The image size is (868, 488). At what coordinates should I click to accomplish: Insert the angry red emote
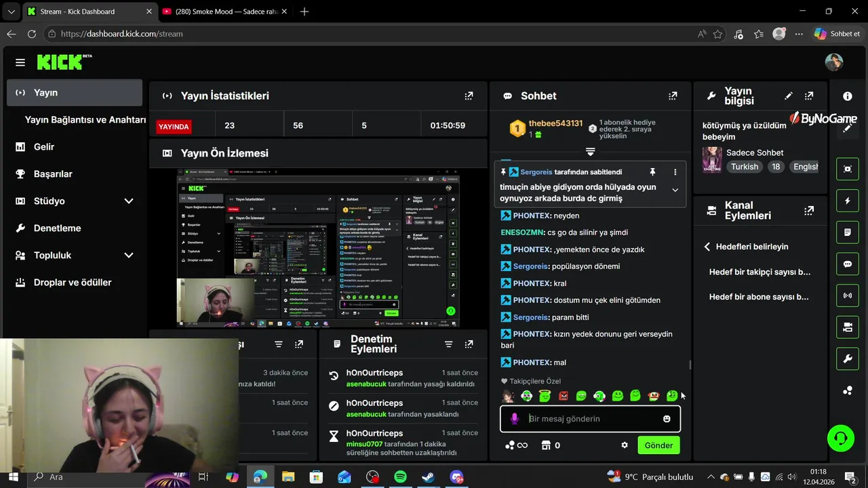point(563,396)
